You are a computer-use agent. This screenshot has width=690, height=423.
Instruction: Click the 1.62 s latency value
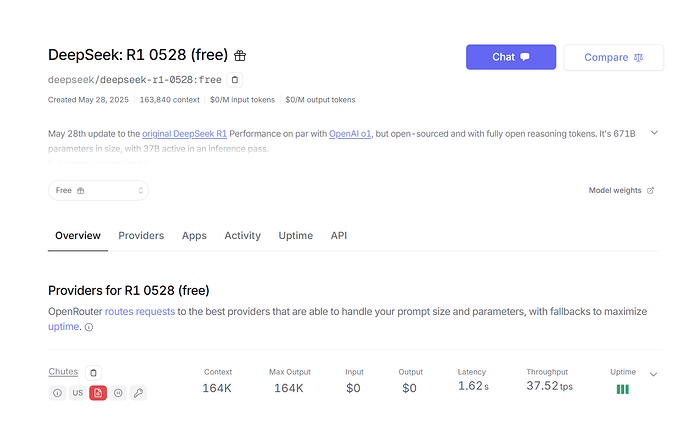(x=473, y=386)
